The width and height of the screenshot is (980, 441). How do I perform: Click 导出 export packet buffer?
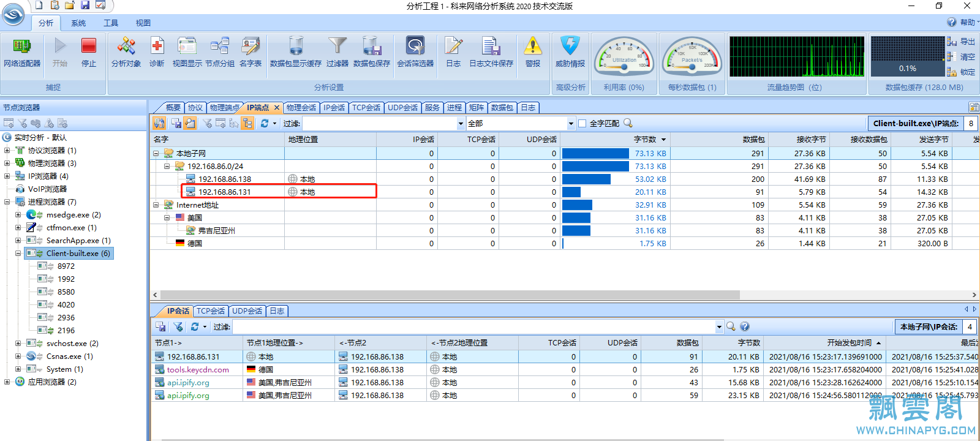[x=962, y=42]
